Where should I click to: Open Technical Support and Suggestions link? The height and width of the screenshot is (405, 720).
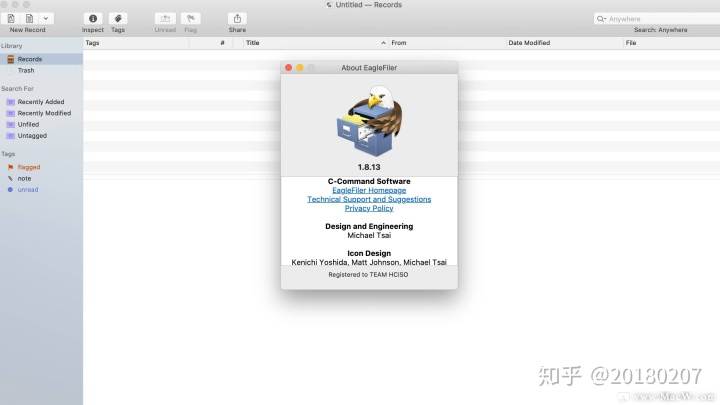tap(369, 199)
